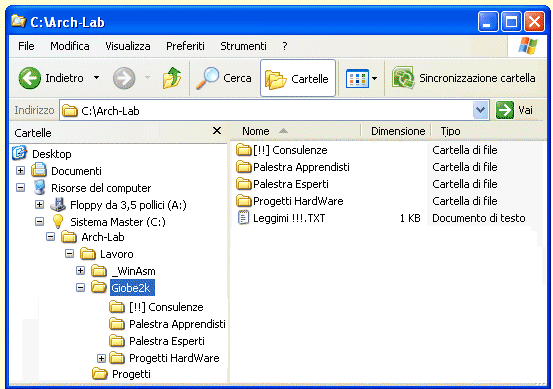Open the Strumenti menu
The image size is (553, 389).
pyautogui.click(x=243, y=46)
